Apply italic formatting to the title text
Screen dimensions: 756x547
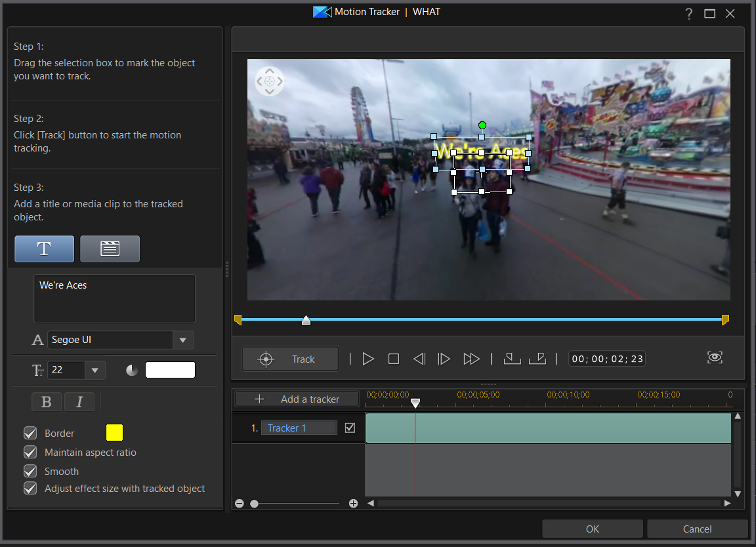click(79, 401)
